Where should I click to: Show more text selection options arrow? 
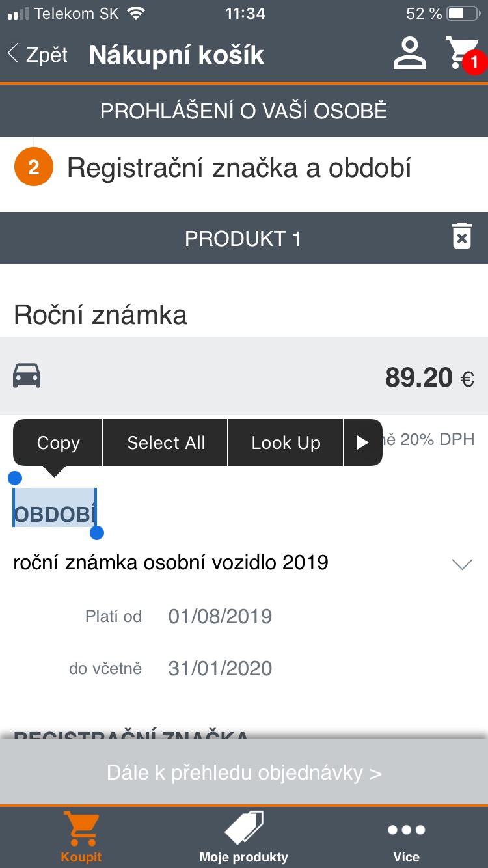pos(362,442)
